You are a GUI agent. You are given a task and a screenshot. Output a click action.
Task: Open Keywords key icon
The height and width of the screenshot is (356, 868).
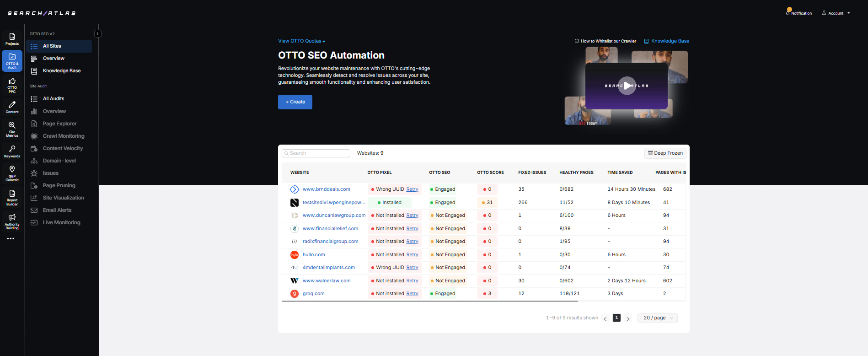12,151
